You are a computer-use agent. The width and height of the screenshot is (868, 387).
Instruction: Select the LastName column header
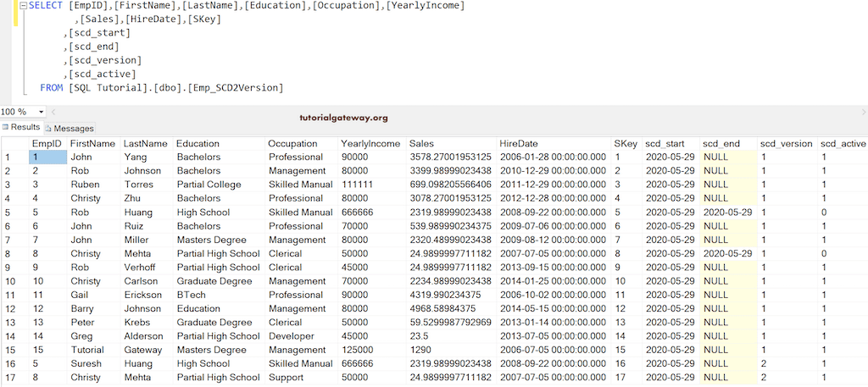click(x=146, y=144)
